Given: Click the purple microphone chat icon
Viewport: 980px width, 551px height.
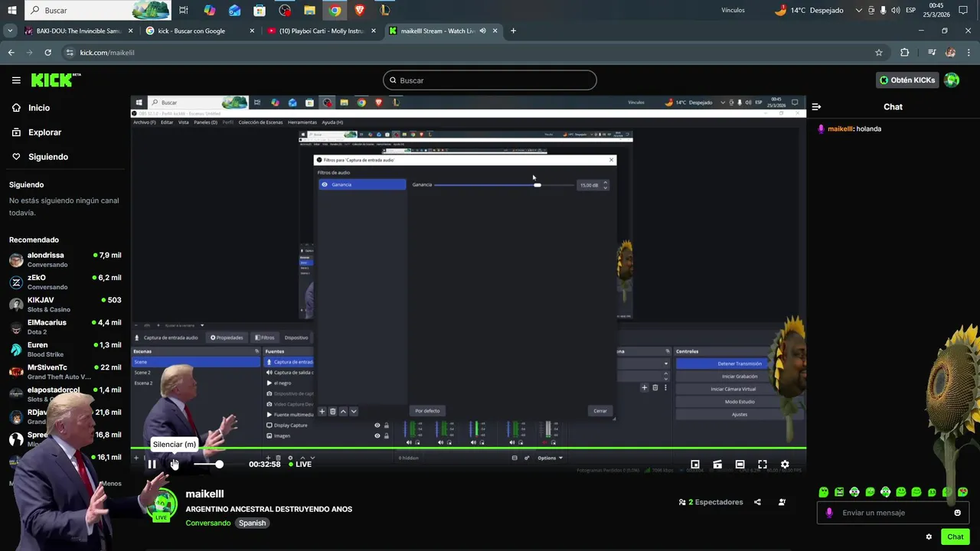Looking at the screenshot, I should 828,513.
